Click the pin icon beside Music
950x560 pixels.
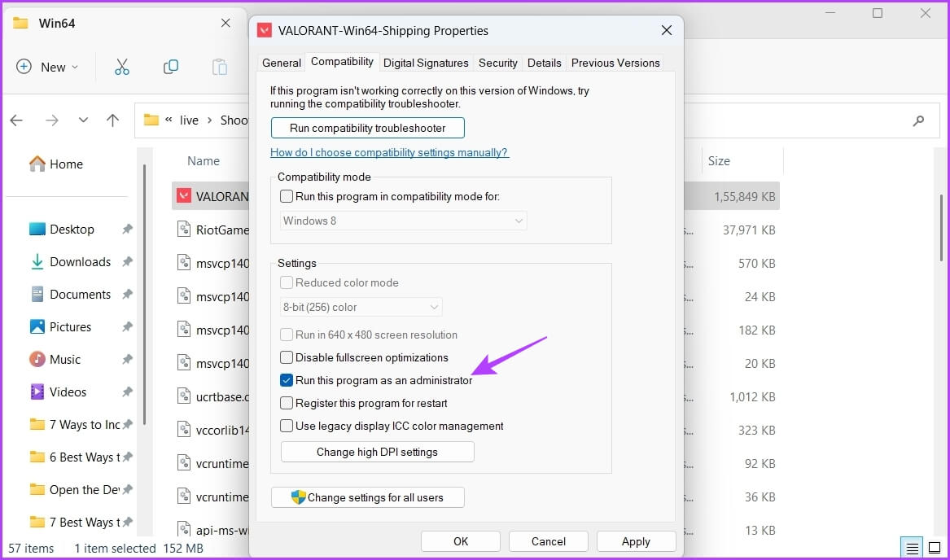tap(127, 360)
